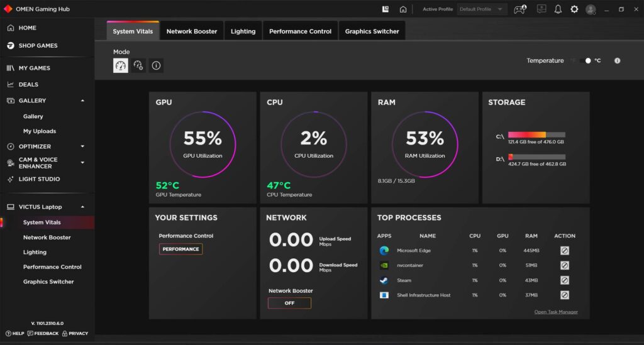Screen dimensions: 644x345
Task: Click the CAM & VOICE ENHANCER entry
Action: [x=38, y=163]
